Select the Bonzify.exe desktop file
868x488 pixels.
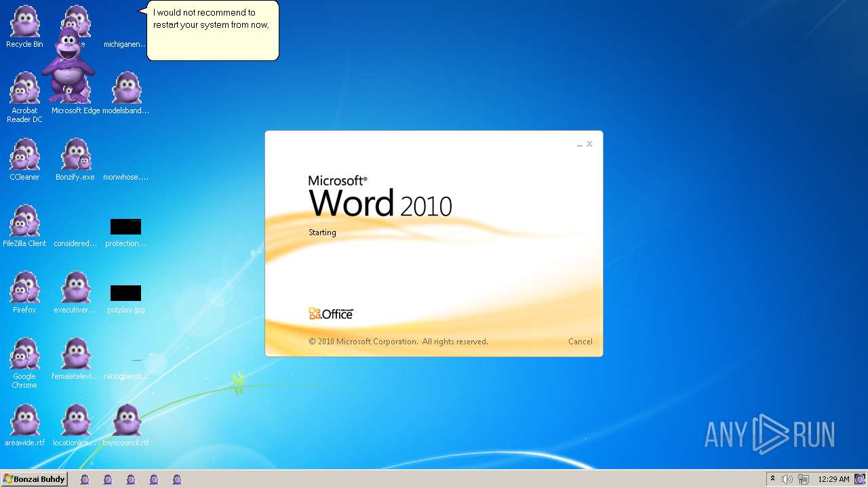(x=75, y=160)
